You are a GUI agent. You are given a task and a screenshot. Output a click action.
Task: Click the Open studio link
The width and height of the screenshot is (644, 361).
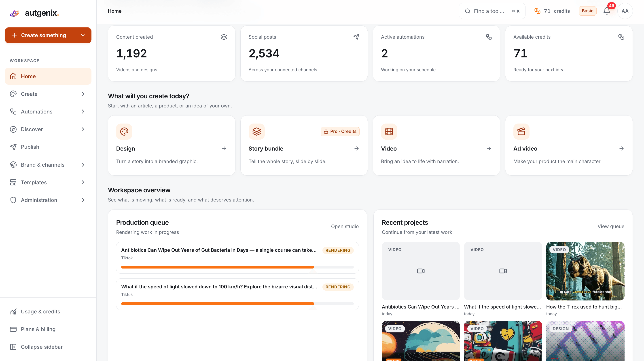click(345, 226)
